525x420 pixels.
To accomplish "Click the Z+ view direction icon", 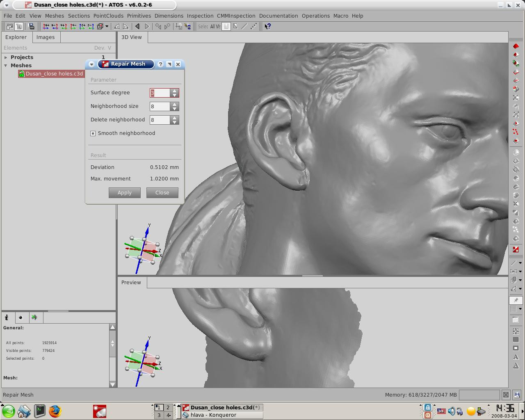I will click(x=82, y=26).
